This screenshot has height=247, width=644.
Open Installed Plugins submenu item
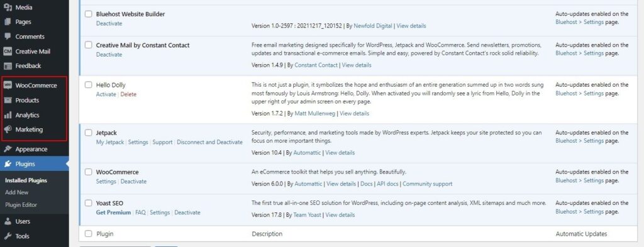click(x=26, y=180)
